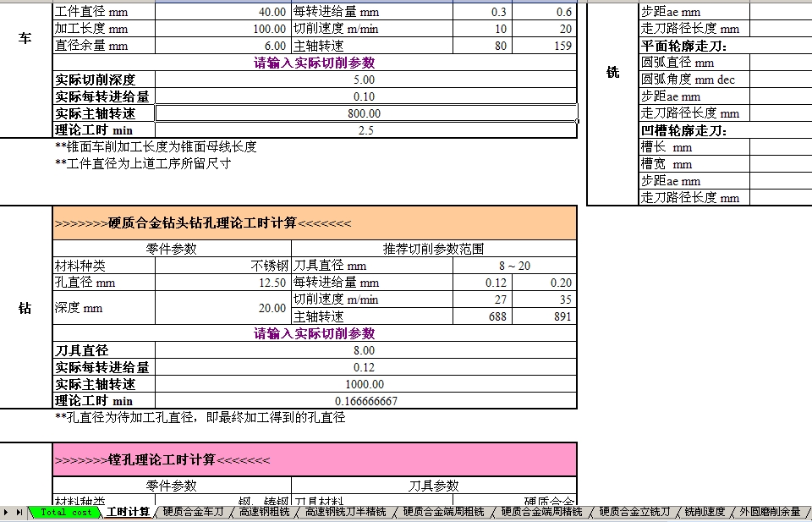Select the drilling spindle speed 688
Image resolution: width=812 pixels, height=522 pixels.
pos(483,316)
